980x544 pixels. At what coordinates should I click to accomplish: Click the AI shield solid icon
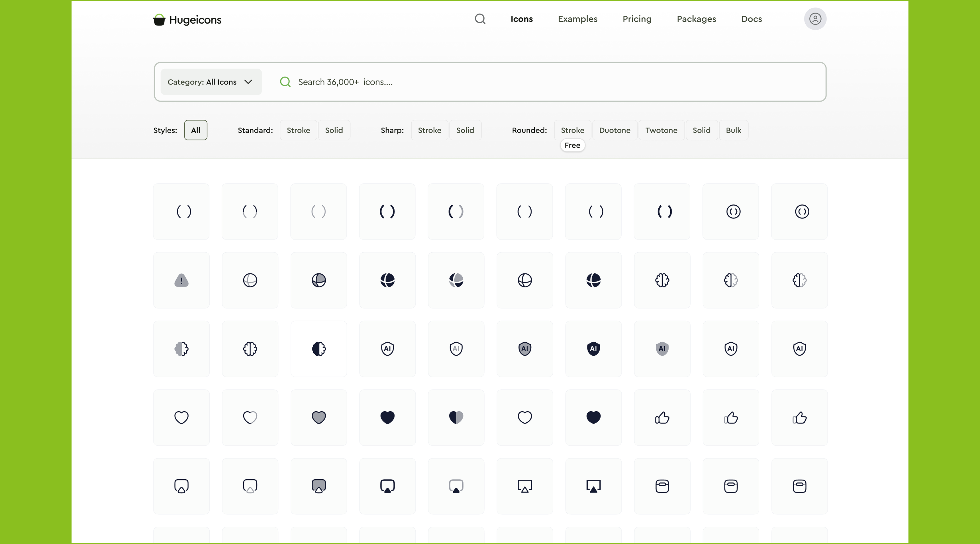point(593,349)
